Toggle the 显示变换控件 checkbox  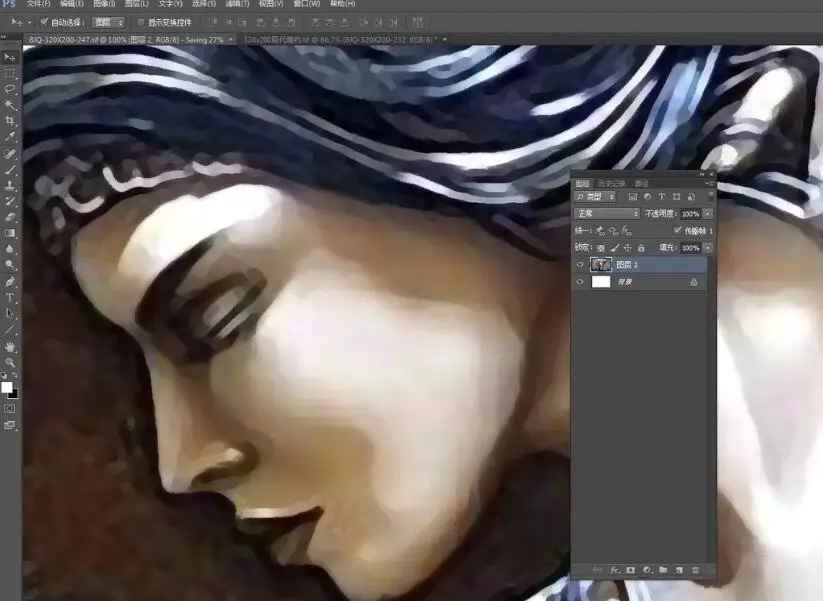[x=141, y=22]
